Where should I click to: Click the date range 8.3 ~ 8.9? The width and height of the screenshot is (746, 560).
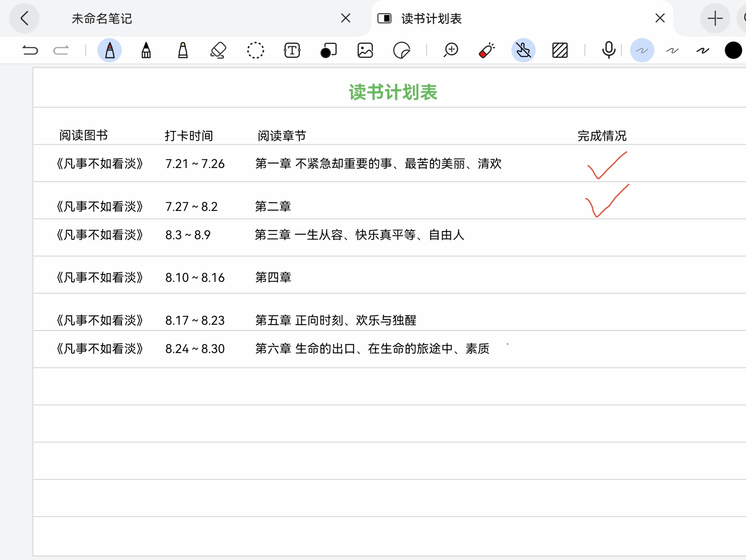click(x=188, y=235)
